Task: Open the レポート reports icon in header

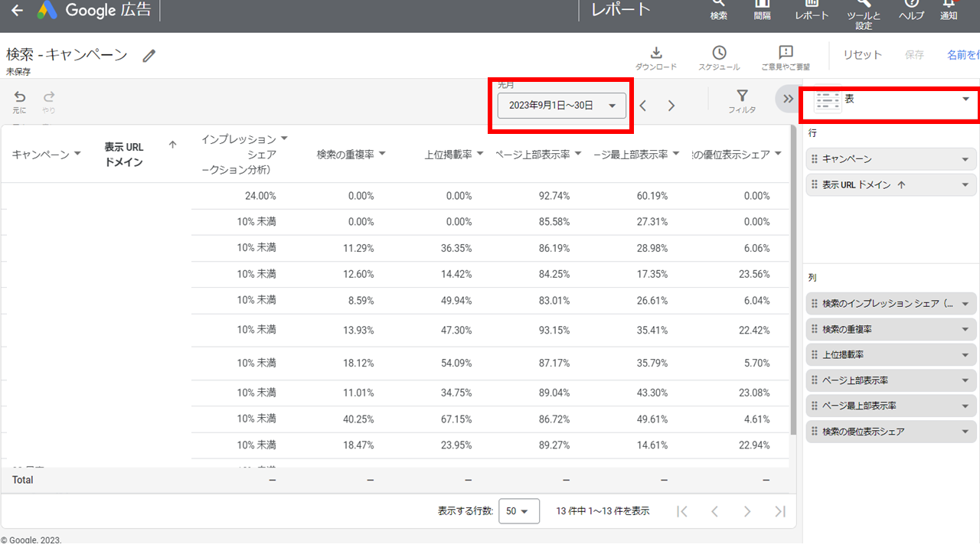Action: (x=812, y=10)
